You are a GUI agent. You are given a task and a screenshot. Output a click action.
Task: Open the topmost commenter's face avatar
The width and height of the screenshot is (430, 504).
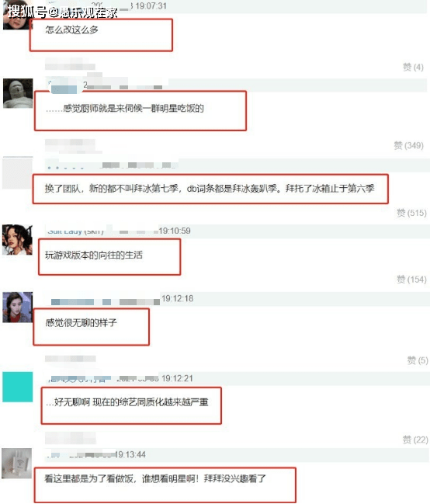[x=18, y=18]
